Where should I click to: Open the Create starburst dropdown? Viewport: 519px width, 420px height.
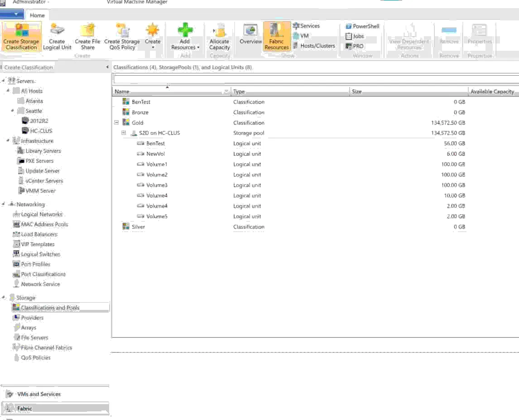(153, 36)
